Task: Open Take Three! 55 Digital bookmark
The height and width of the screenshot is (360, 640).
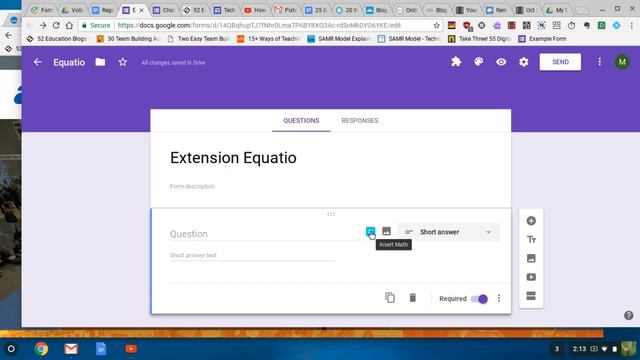Action: [x=480, y=39]
